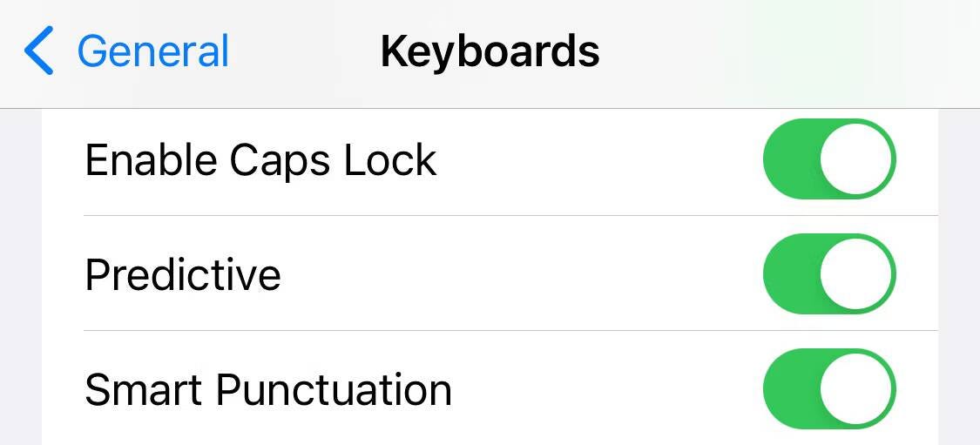Turn off the Predictive toggle

828,273
